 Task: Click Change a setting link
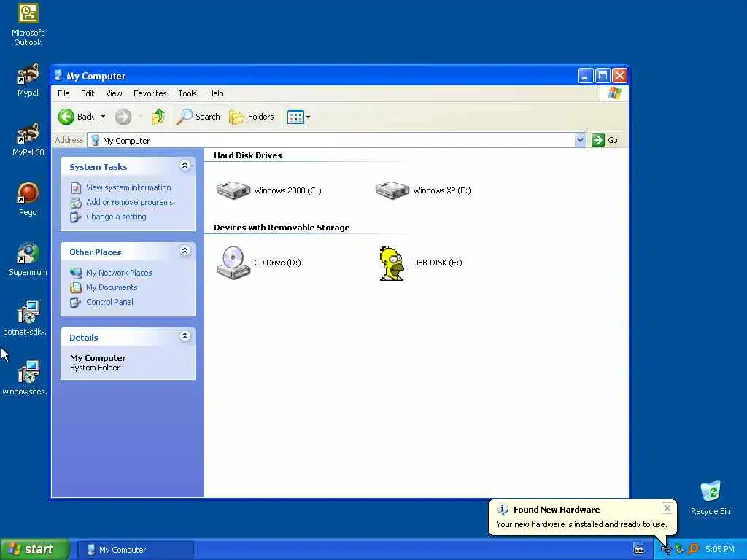(116, 217)
